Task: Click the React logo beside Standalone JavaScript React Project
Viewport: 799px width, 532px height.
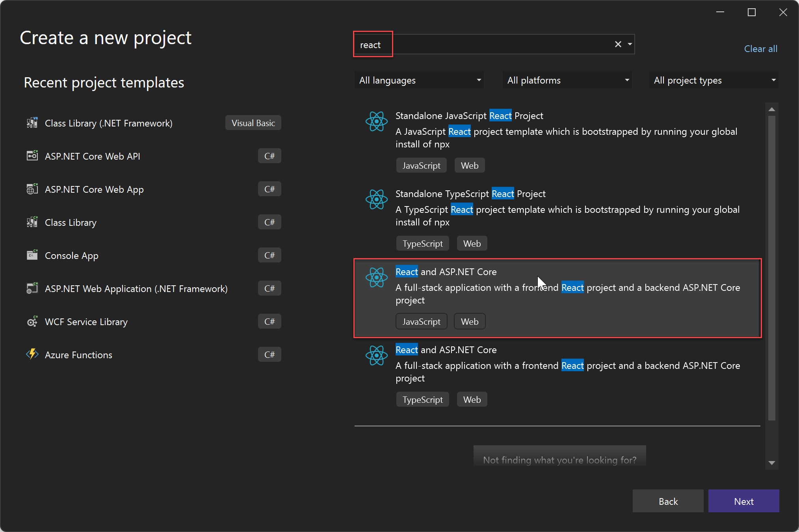Action: [x=377, y=121]
